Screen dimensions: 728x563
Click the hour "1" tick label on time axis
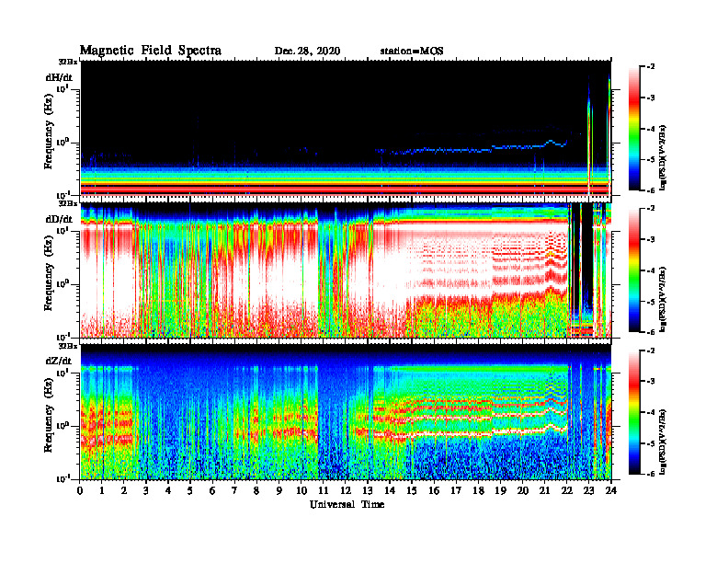tap(102, 491)
